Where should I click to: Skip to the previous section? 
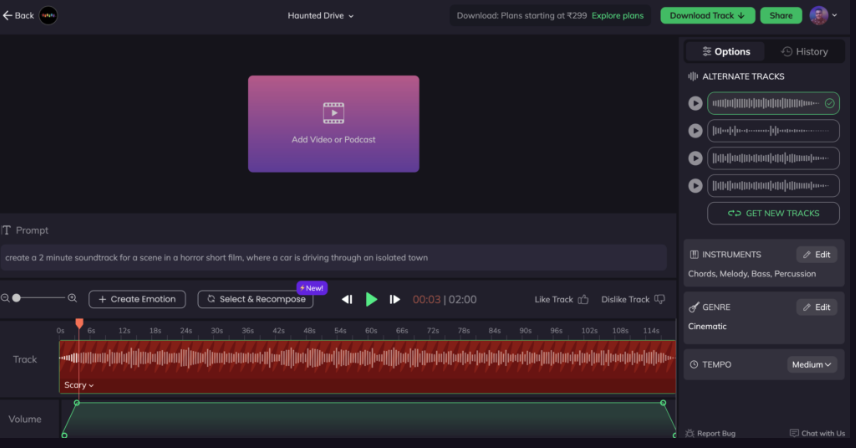(347, 299)
